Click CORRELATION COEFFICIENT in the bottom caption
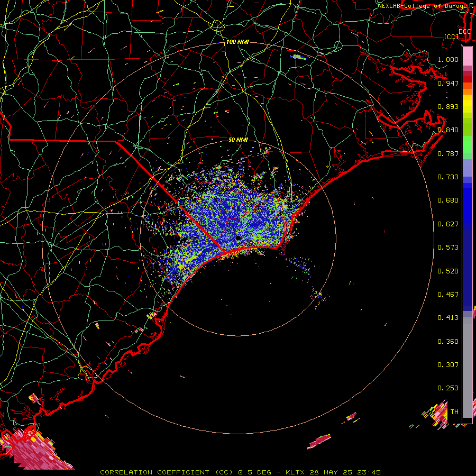 coord(155,472)
